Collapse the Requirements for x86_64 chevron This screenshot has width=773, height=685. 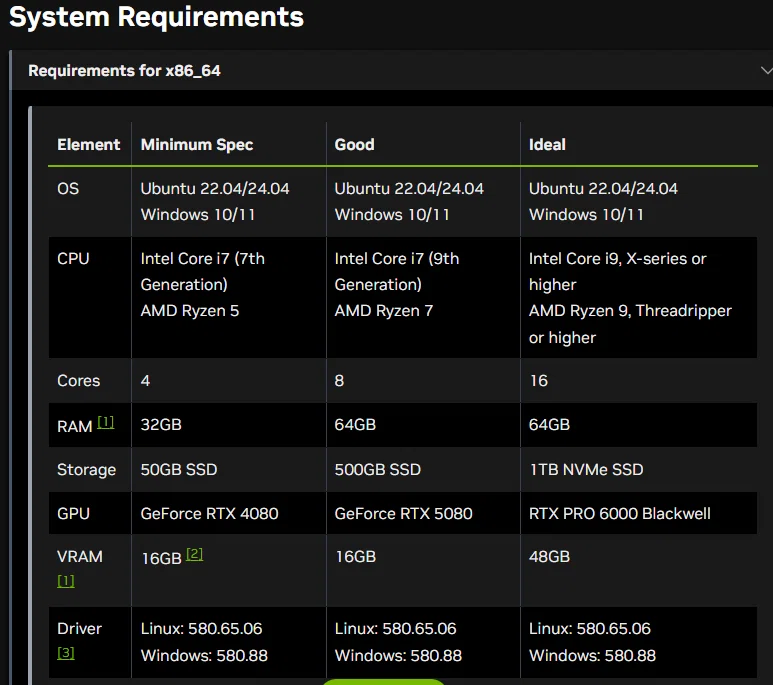(x=767, y=71)
